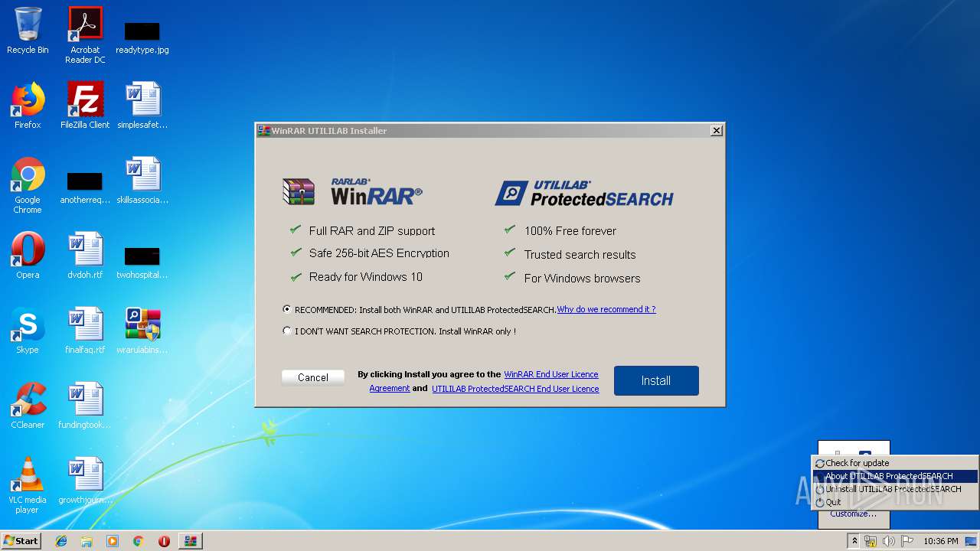Launch Acrobat Reader DC shortcut

tap(85, 35)
